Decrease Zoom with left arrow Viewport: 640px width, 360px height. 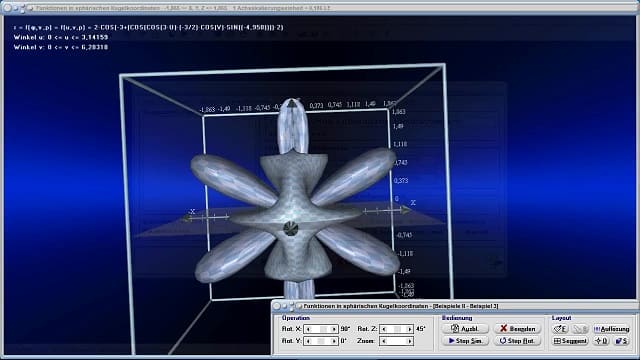(x=384, y=341)
